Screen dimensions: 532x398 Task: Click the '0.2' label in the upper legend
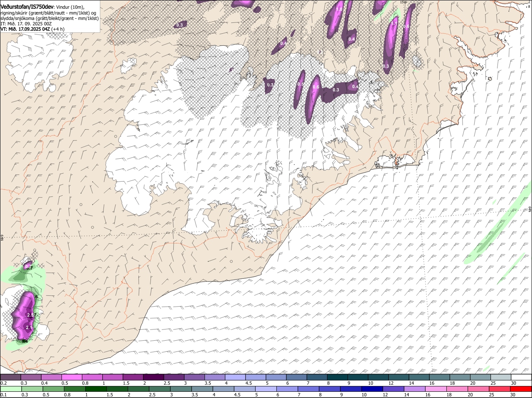(4, 383)
